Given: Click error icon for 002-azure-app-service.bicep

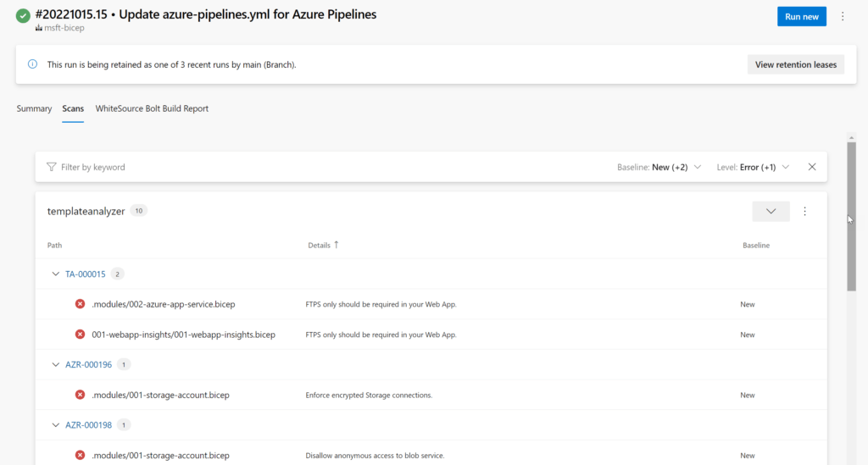Looking at the screenshot, I should click(81, 304).
